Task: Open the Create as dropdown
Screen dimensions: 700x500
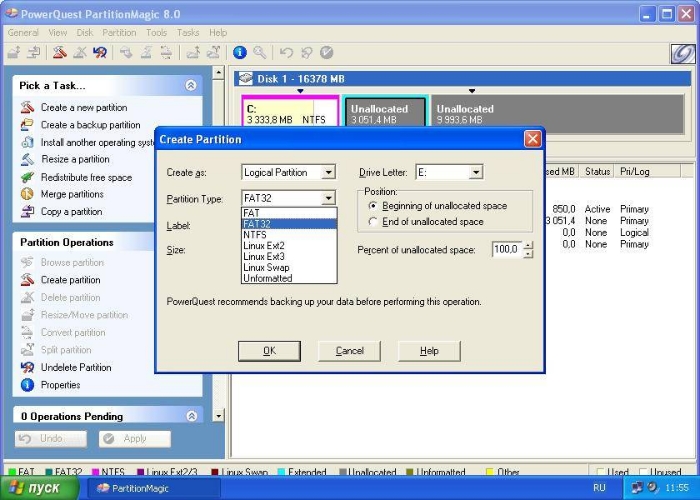Action: [328, 173]
